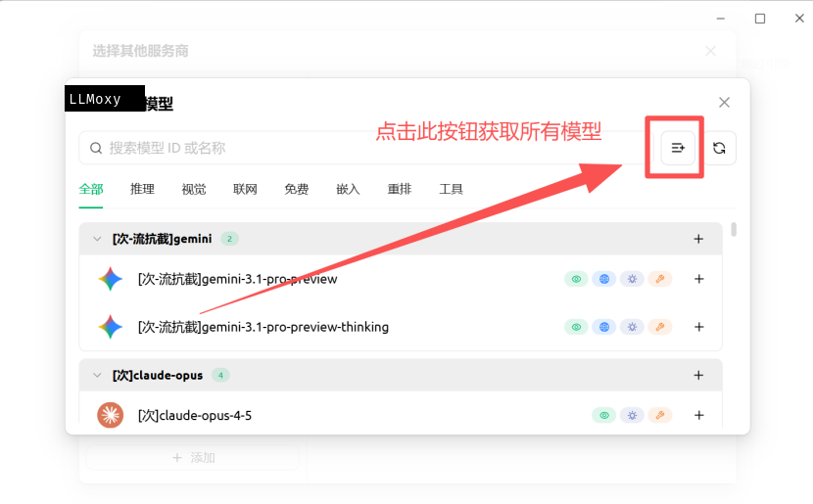Image resolution: width=813 pixels, height=504 pixels.
Task: Add gemini-3.1-pro-preview-thinking model with plus icon
Action: (698, 327)
